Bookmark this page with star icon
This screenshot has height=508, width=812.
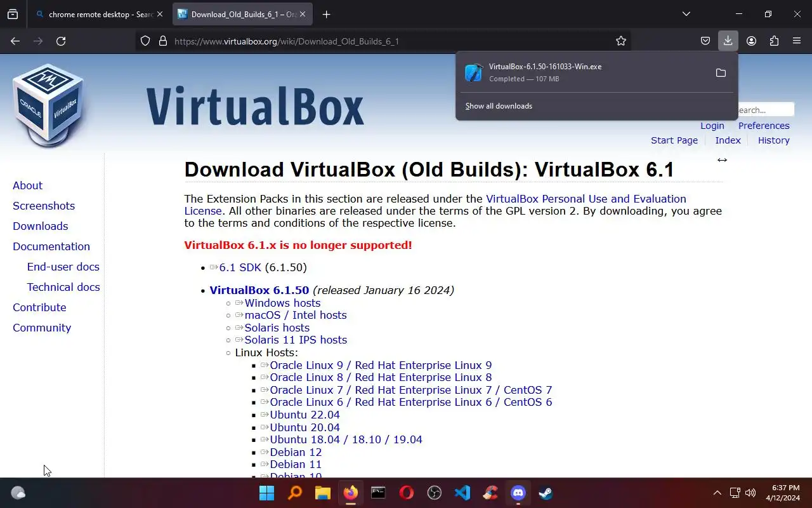pyautogui.click(x=621, y=41)
